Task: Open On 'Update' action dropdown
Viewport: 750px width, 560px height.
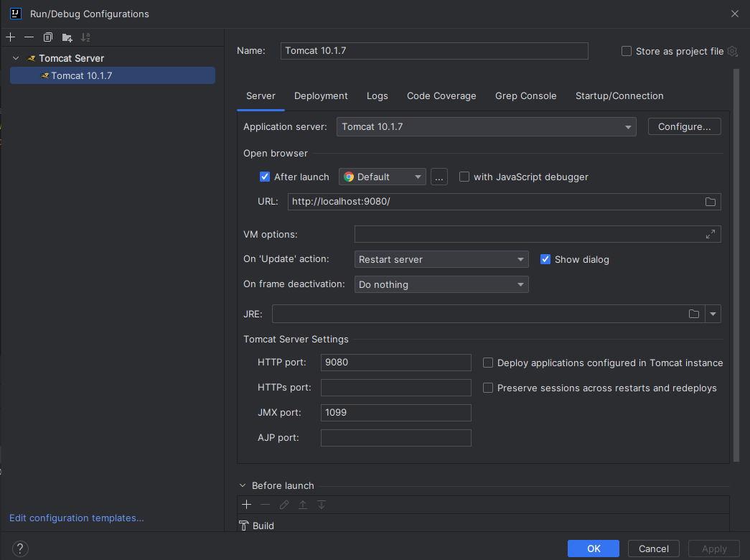Action: [x=441, y=259]
